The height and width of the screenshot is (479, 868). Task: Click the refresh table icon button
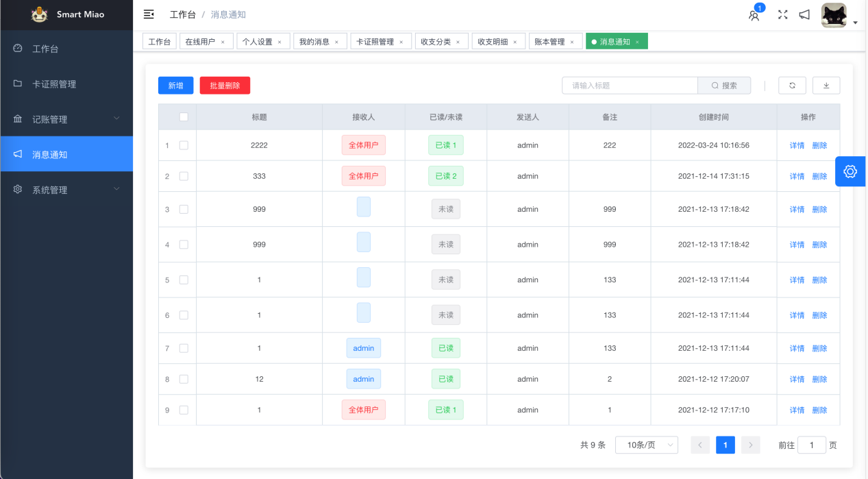click(x=792, y=86)
